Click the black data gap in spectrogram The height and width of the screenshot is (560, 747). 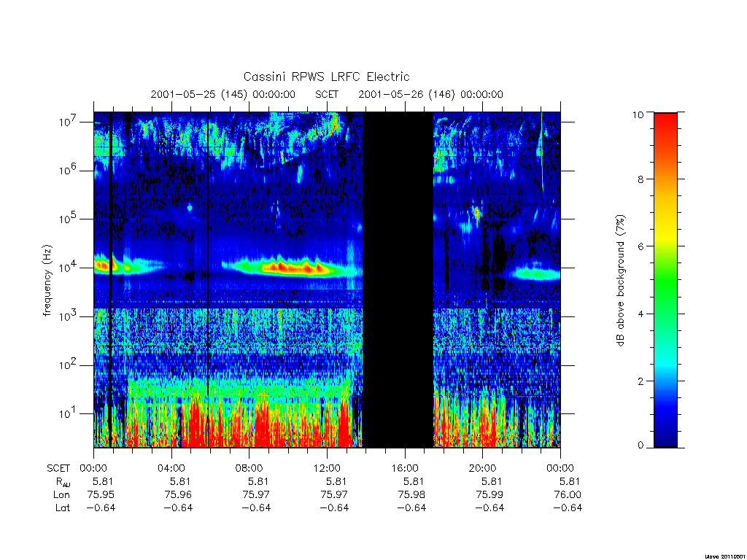398,280
